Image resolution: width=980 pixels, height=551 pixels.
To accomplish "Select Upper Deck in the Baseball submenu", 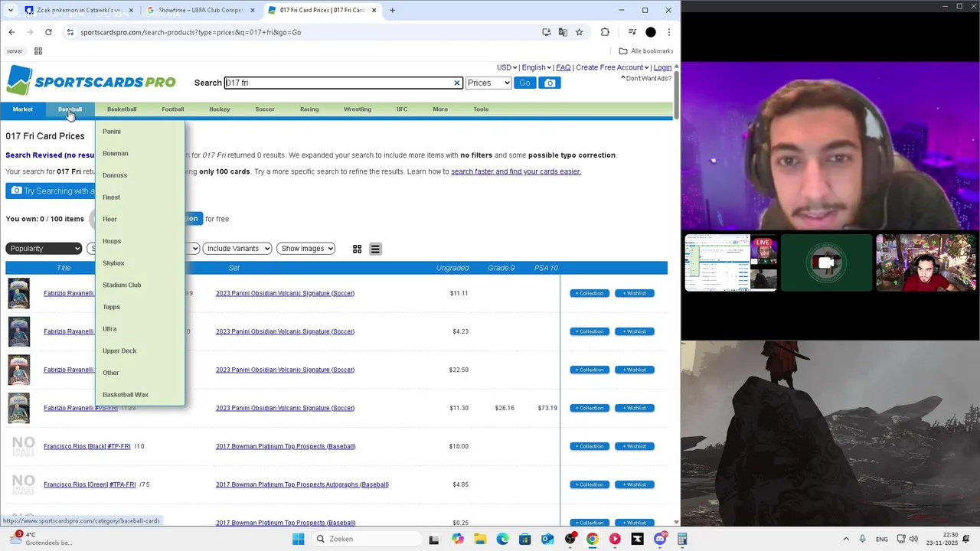I will [x=119, y=350].
